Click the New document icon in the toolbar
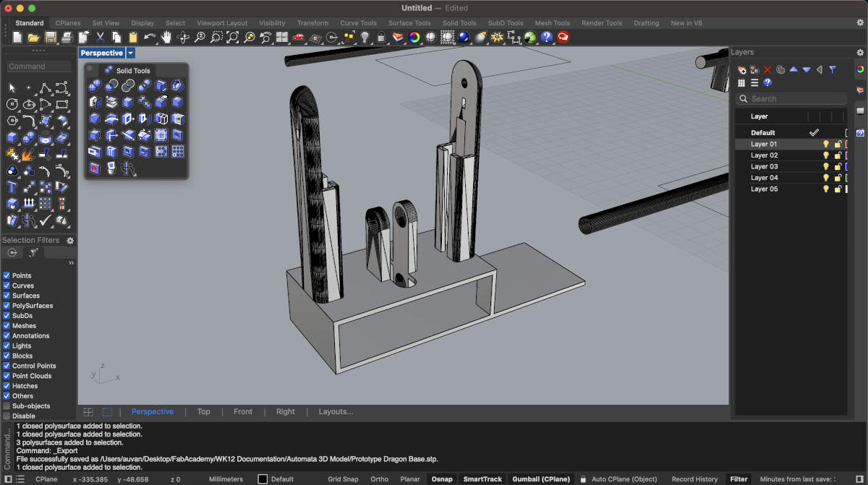This screenshot has height=485, width=868. click(17, 36)
